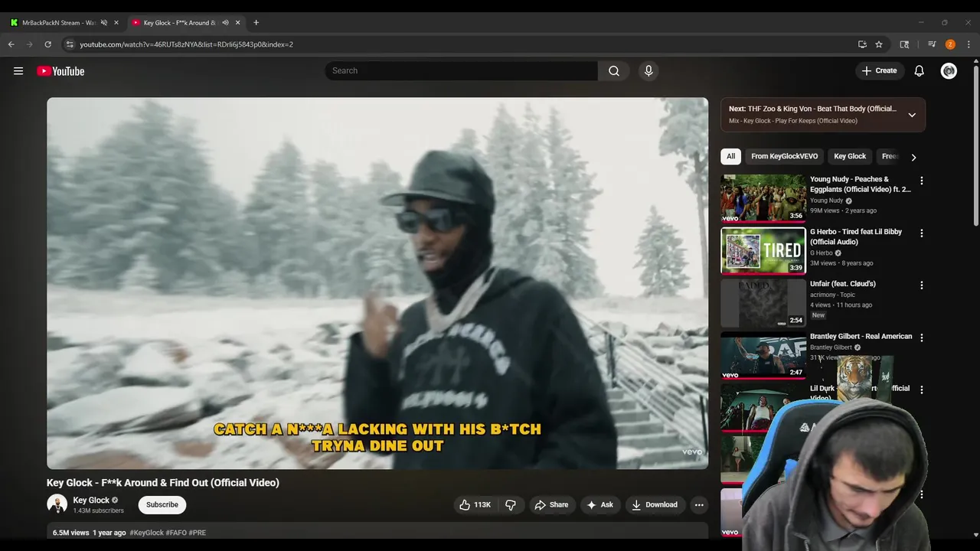
Task: Open G Herbo Tired thumbnail
Action: coord(763,250)
